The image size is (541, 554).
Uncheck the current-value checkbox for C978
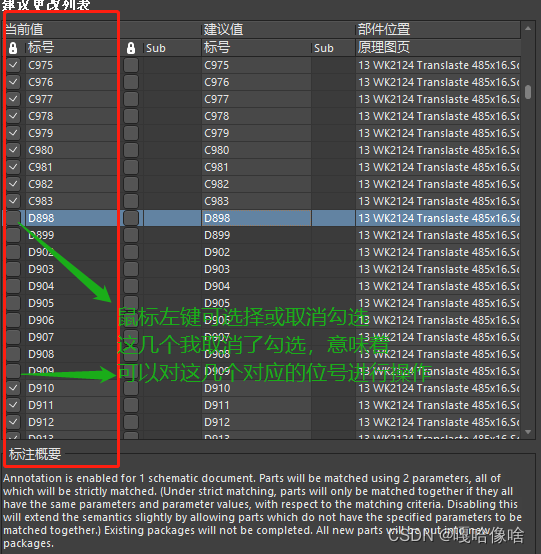13,116
